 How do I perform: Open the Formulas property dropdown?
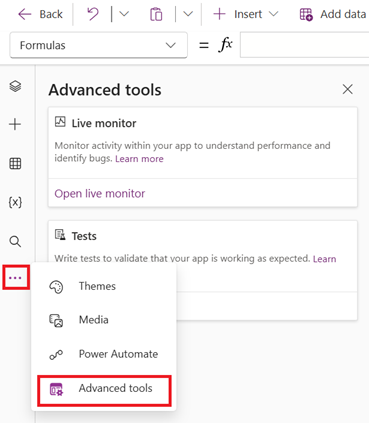coord(98,45)
